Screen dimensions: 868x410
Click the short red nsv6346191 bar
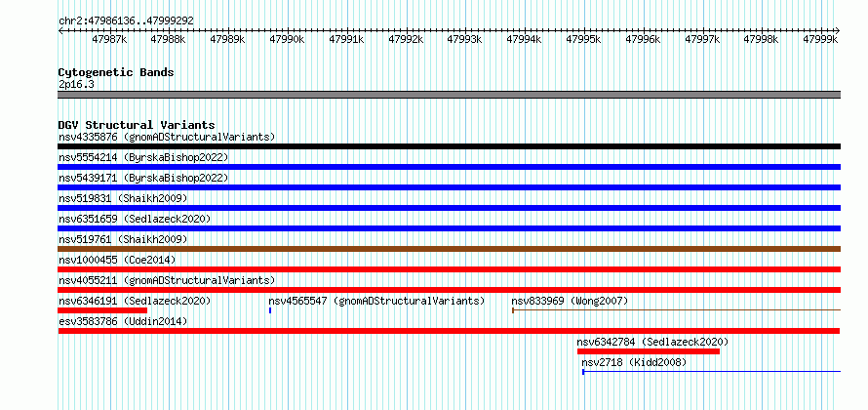tap(102, 310)
